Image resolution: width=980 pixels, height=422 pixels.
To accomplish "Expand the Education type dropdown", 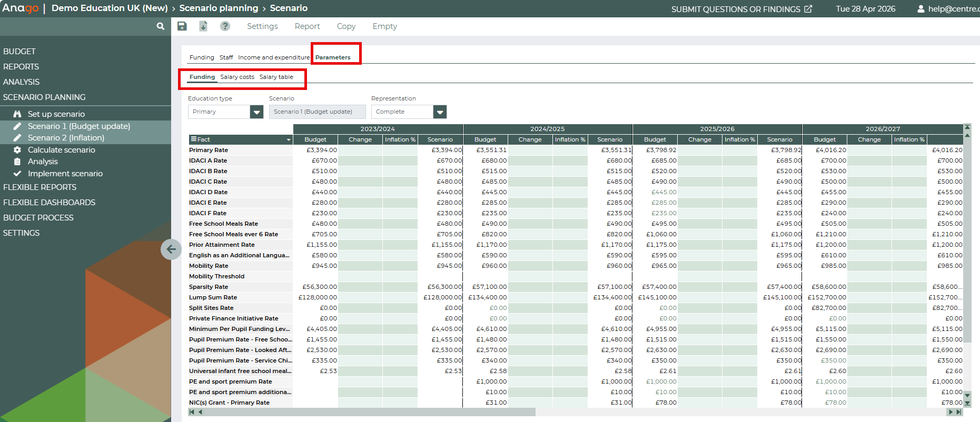I will [256, 112].
